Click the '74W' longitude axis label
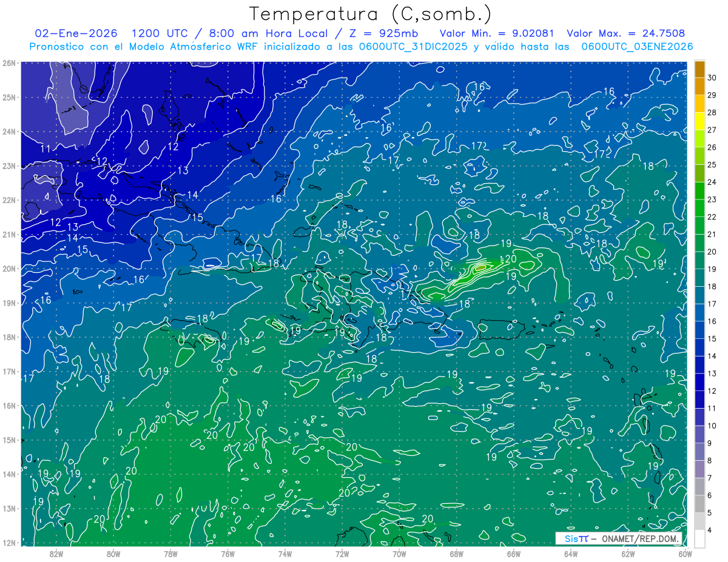 click(x=285, y=554)
